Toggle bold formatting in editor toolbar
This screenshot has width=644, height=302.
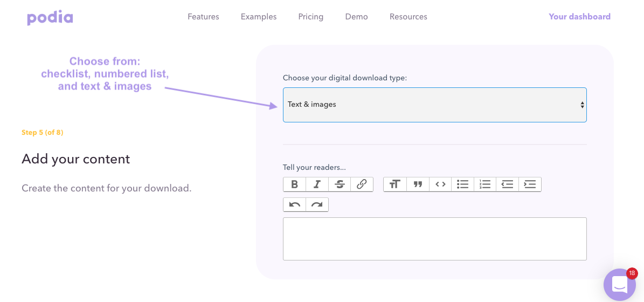(294, 184)
